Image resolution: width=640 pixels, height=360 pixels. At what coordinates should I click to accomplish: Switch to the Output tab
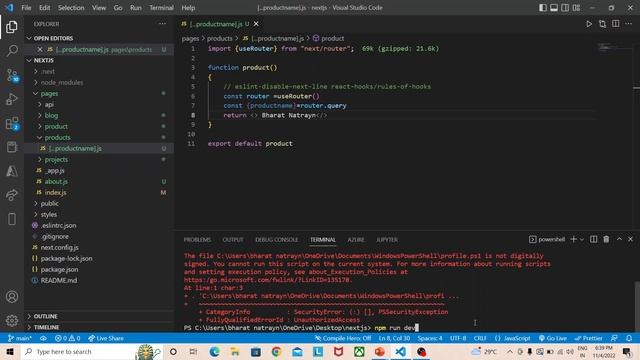[233, 240]
